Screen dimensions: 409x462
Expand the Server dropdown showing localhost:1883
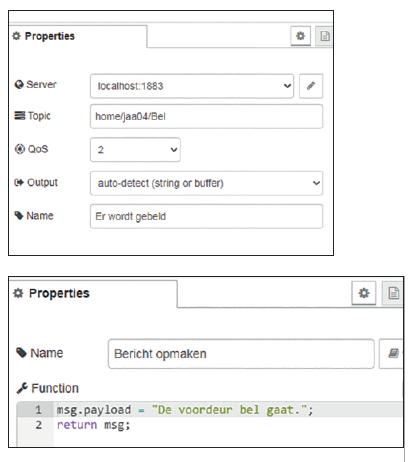coord(192,86)
